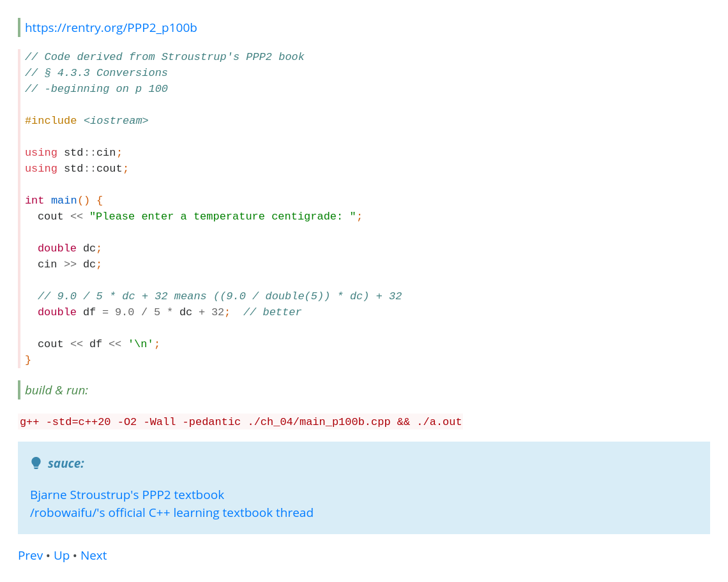Click the '// better' comment
Image resolution: width=728 pixels, height=582 pixels.
[273, 312]
